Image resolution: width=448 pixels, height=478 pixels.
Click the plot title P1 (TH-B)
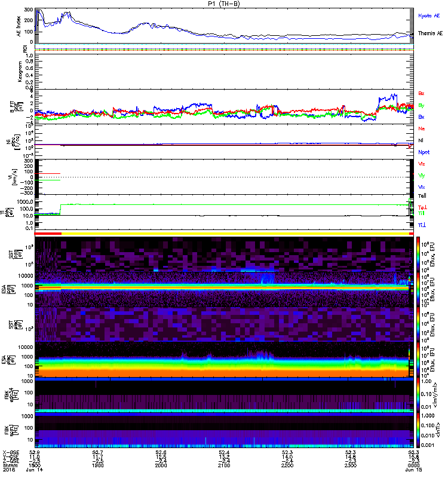click(224, 4)
